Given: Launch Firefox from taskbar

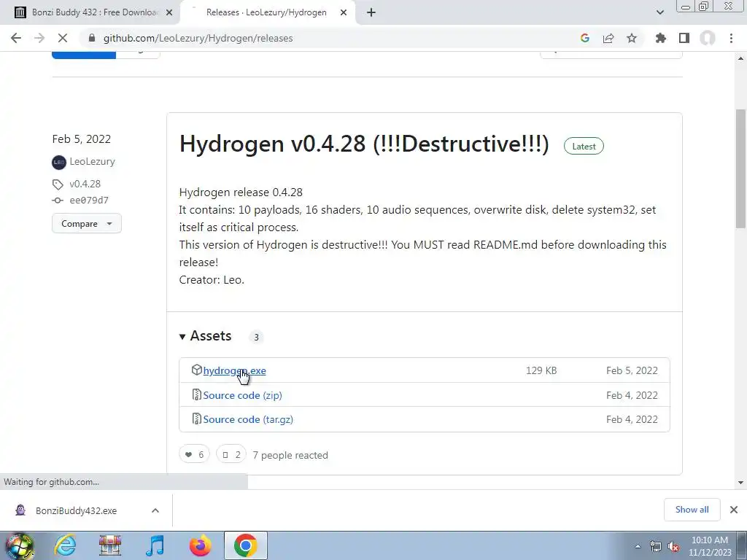Looking at the screenshot, I should (x=200, y=545).
